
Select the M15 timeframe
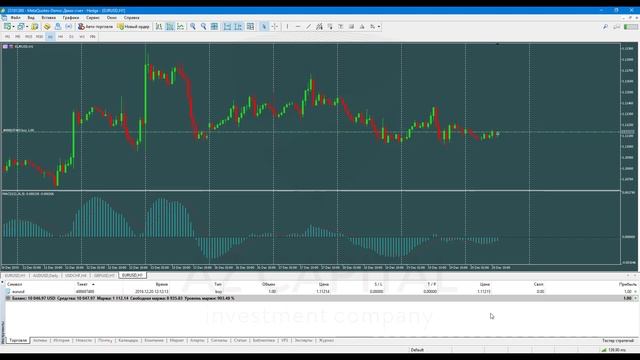click(28, 37)
